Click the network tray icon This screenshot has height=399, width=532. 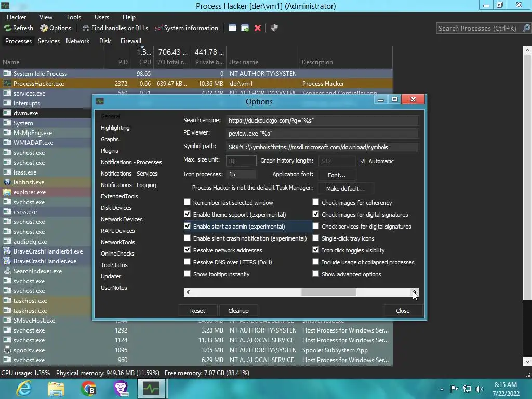467,389
